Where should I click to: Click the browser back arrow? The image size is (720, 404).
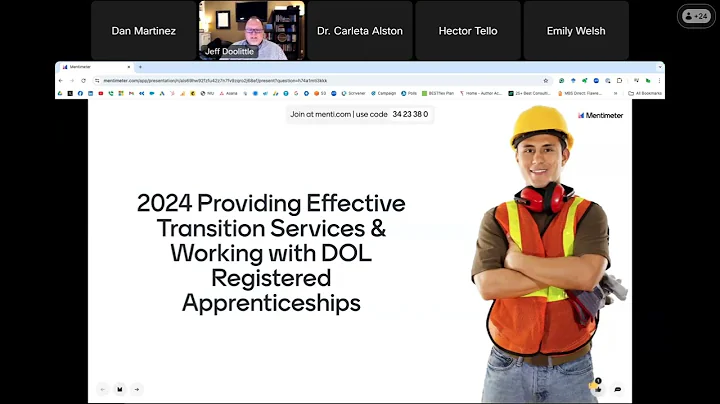(61, 80)
